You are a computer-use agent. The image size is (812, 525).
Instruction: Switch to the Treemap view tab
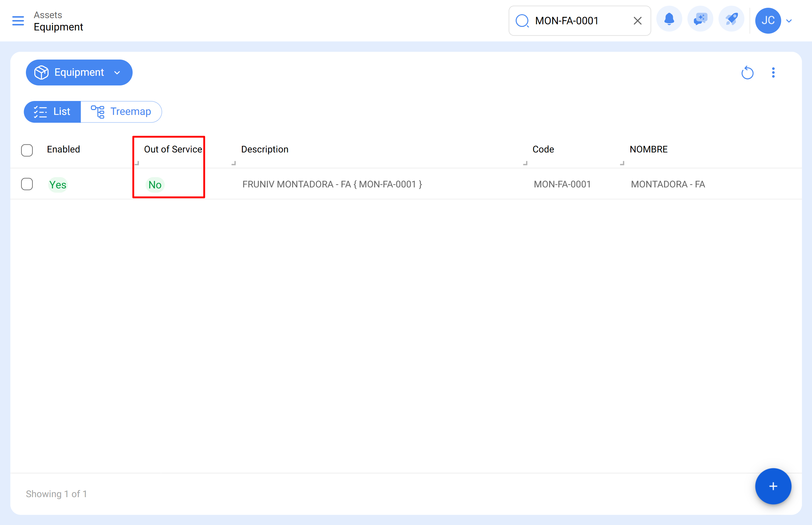(x=122, y=111)
